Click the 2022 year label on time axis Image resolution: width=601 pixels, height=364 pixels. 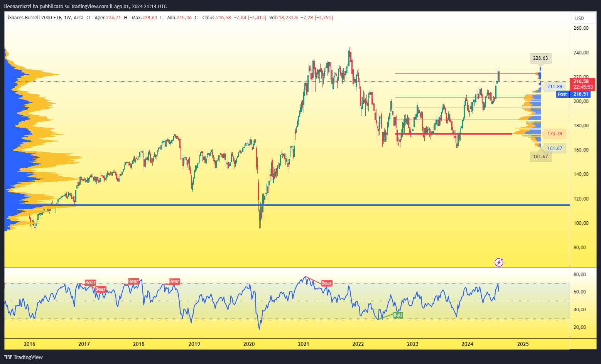coord(358,344)
